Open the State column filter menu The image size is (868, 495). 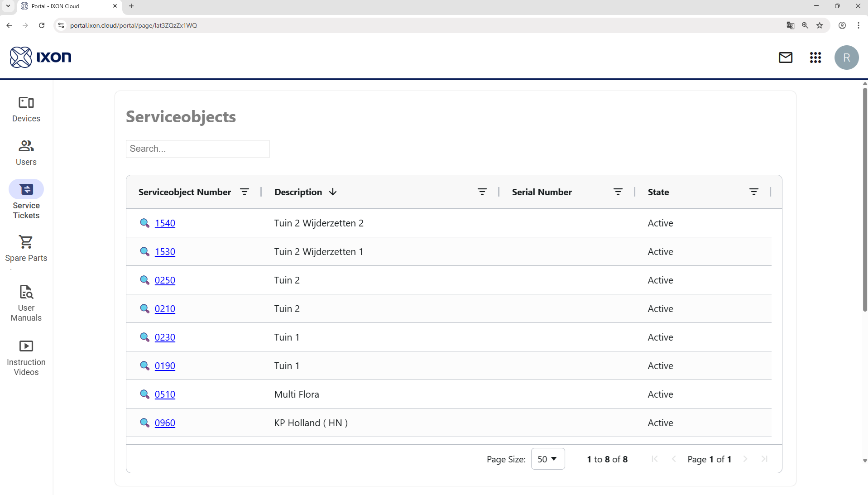click(753, 192)
